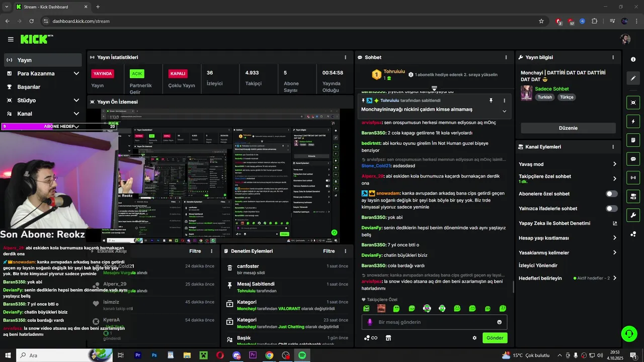
Task: Select Başarılar in sidebar
Action: (x=42, y=87)
